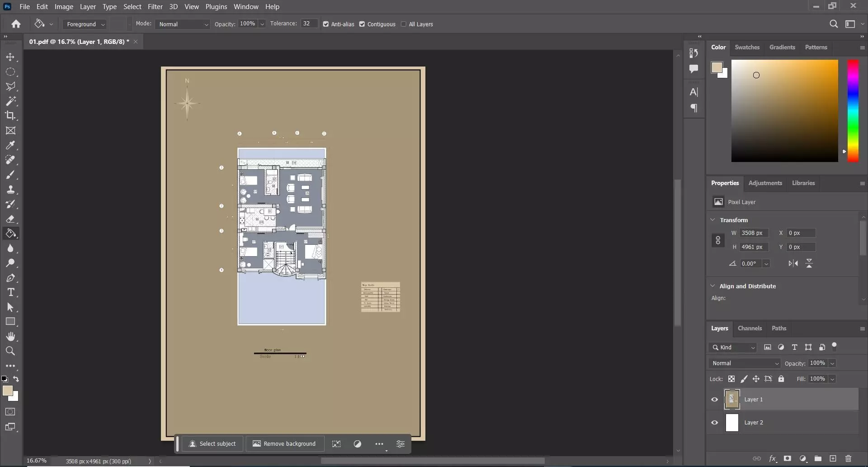The image size is (868, 467).
Task: Toggle the Contiguous checkbox
Action: point(362,24)
